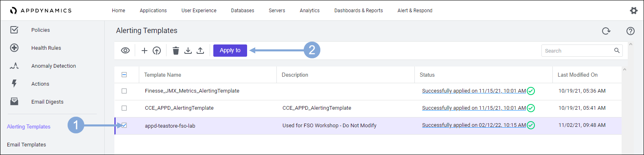Toggle the select-all header checkbox
The width and height of the screenshot is (644, 155).
[x=124, y=75]
